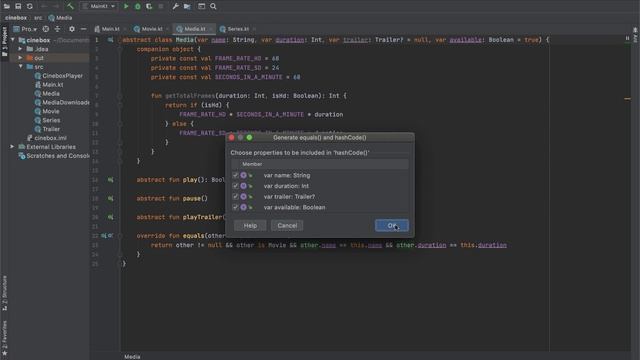This screenshot has width=640, height=360.
Task: Click implemented marker beside abstract fun play
Action: point(110,180)
